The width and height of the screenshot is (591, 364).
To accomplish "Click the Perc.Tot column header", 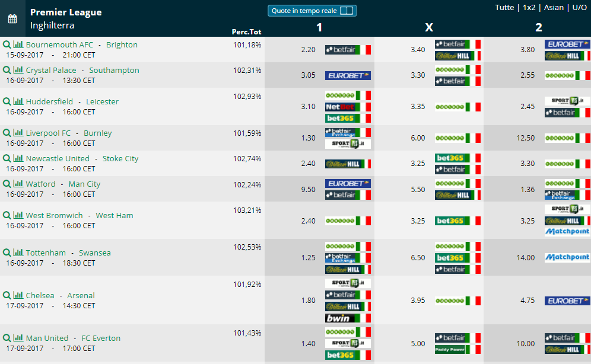I will coord(246,32).
